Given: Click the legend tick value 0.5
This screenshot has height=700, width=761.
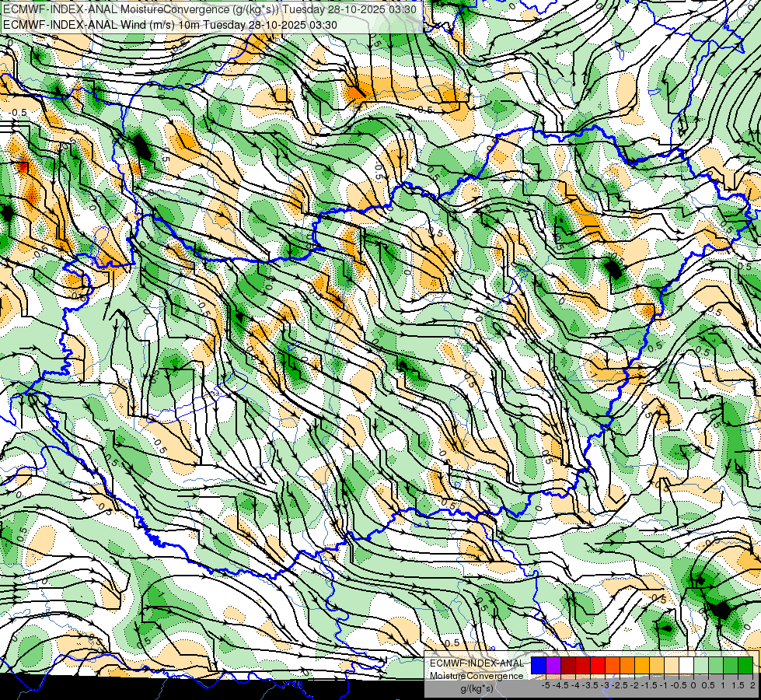Looking at the screenshot, I should pyautogui.click(x=709, y=685).
